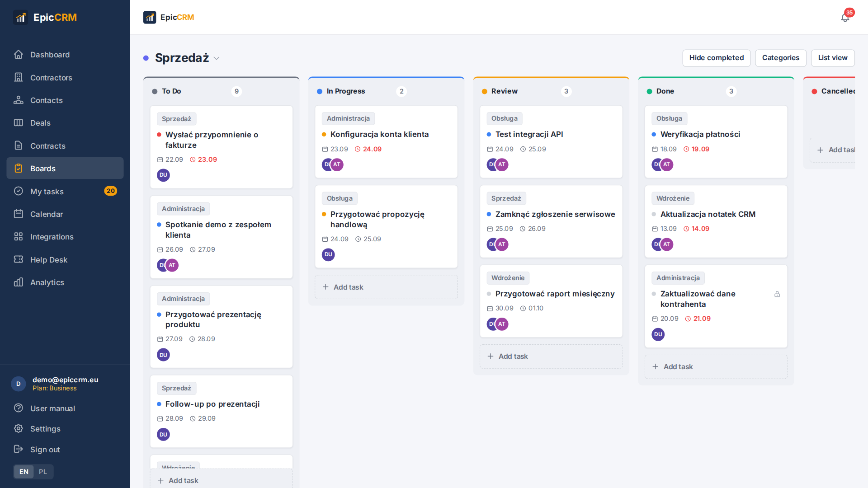Image resolution: width=868 pixels, height=488 pixels.
Task: Open Dashboard in sidebar menu
Action: tap(65, 55)
